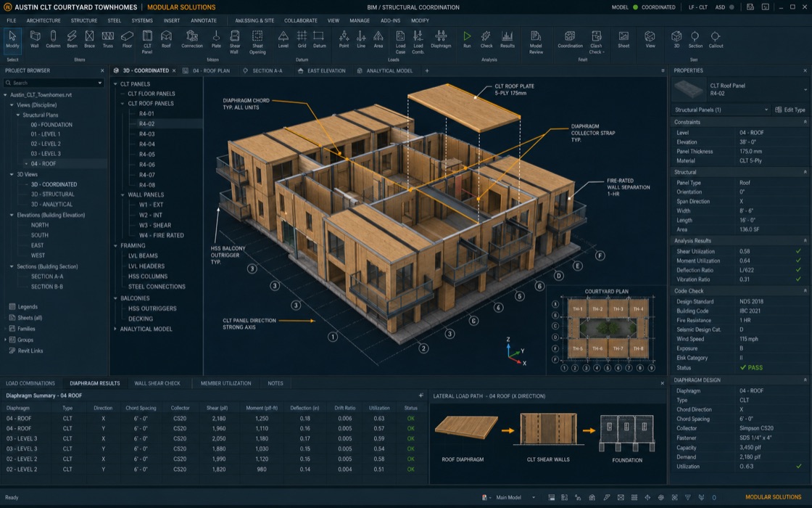This screenshot has height=508, width=812.
Task: Collapse the CLT ROOF PANELS node
Action: (123, 104)
